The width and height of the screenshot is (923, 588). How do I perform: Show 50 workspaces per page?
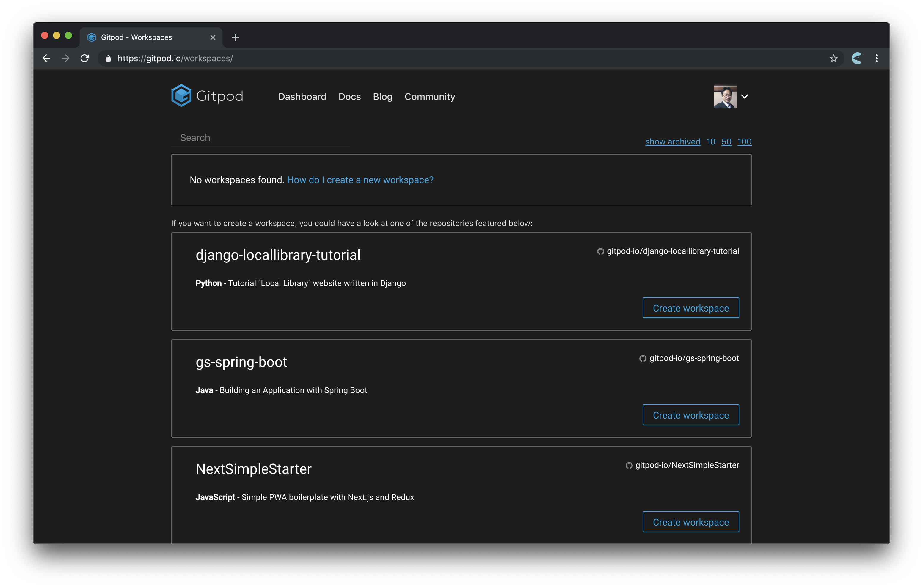click(x=726, y=142)
